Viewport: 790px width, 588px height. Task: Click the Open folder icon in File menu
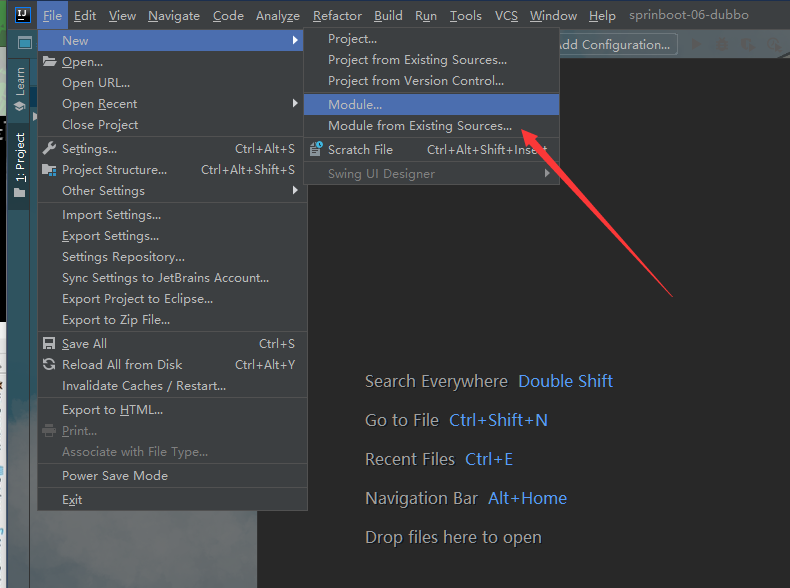tap(50, 62)
